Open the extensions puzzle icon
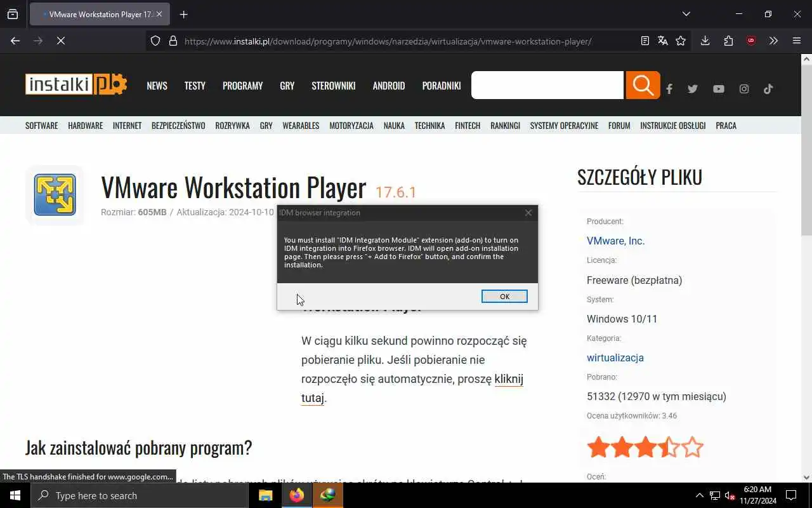Screen dimensions: 812x508 [x=728, y=41]
